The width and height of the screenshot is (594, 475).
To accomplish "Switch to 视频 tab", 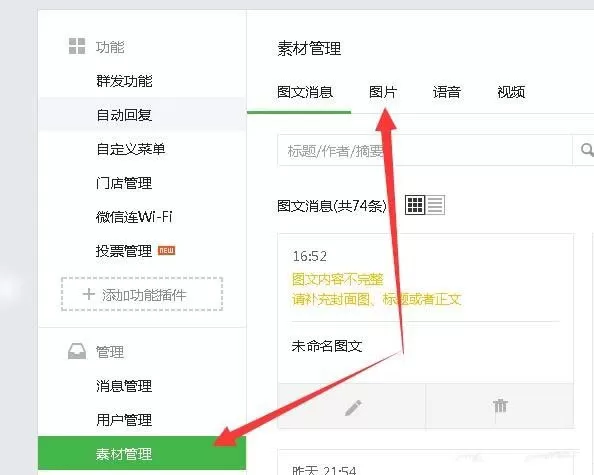I will point(511,92).
